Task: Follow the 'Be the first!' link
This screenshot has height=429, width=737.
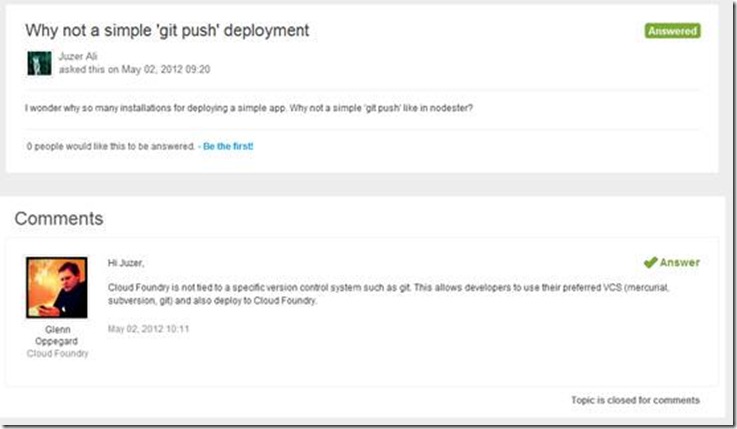Action: point(228,146)
